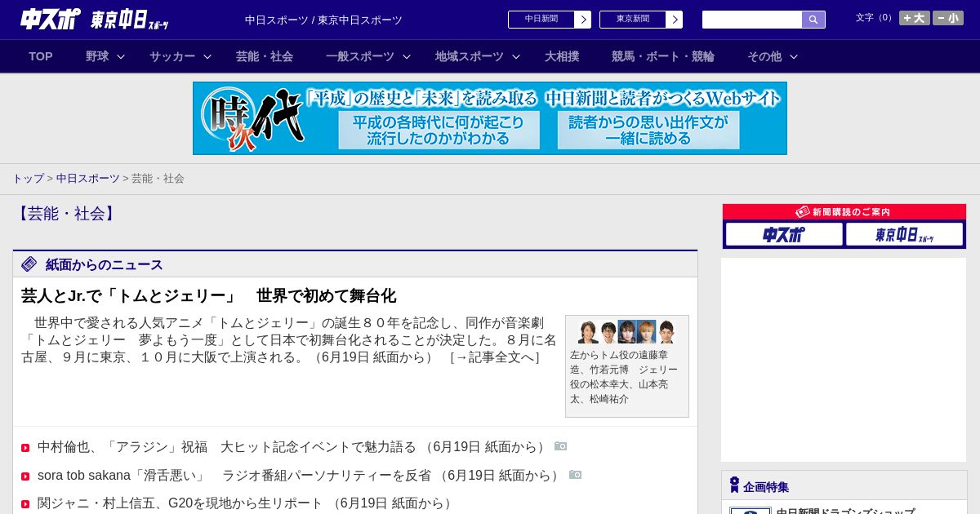Click the 【芸能・社会】 page heading

(x=67, y=214)
